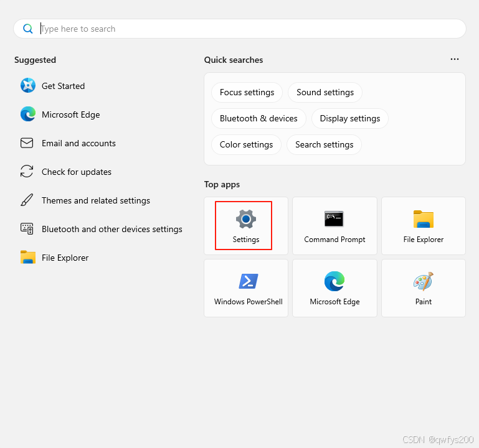Select the Display settings quick search
The image size is (479, 448).
click(x=350, y=118)
